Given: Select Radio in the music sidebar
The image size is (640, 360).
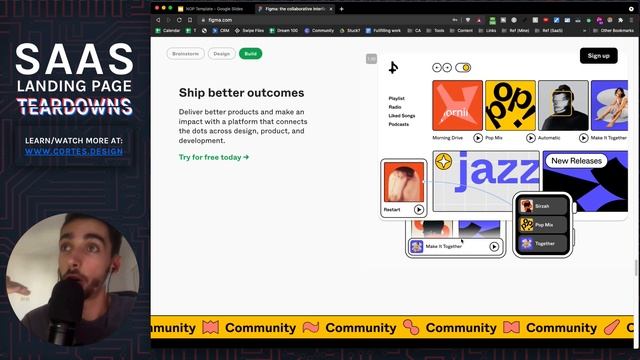Looking at the screenshot, I should pos(395,107).
